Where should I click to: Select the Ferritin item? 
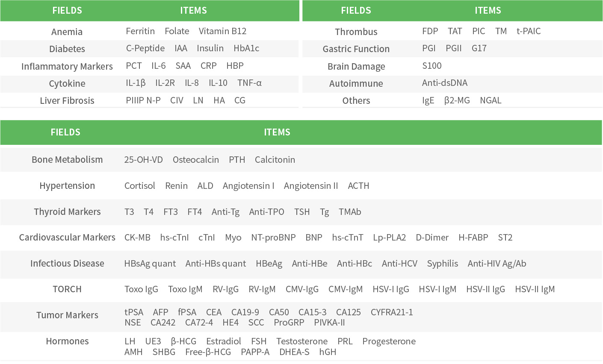(140, 31)
